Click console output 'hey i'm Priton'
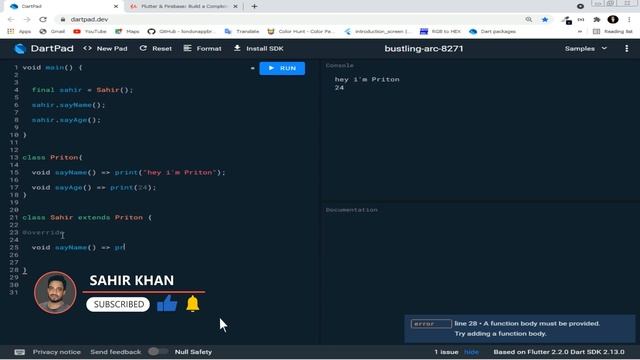640x360 pixels. pyautogui.click(x=367, y=80)
